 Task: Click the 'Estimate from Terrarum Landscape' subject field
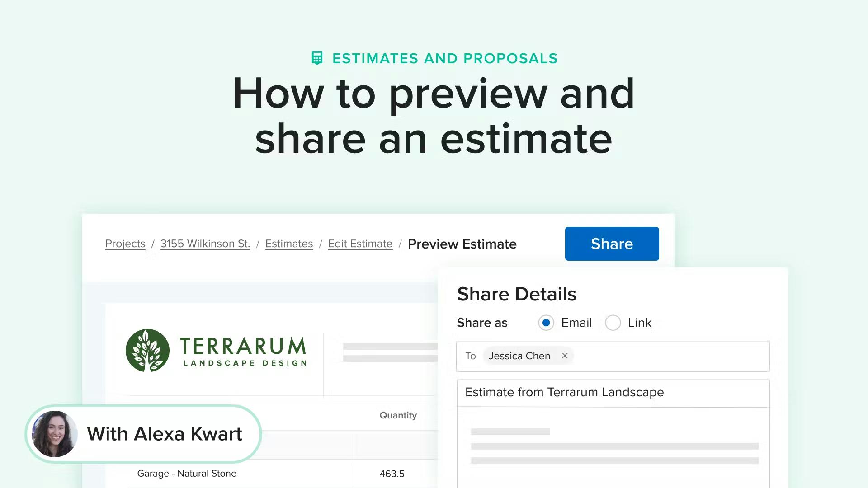(613, 391)
